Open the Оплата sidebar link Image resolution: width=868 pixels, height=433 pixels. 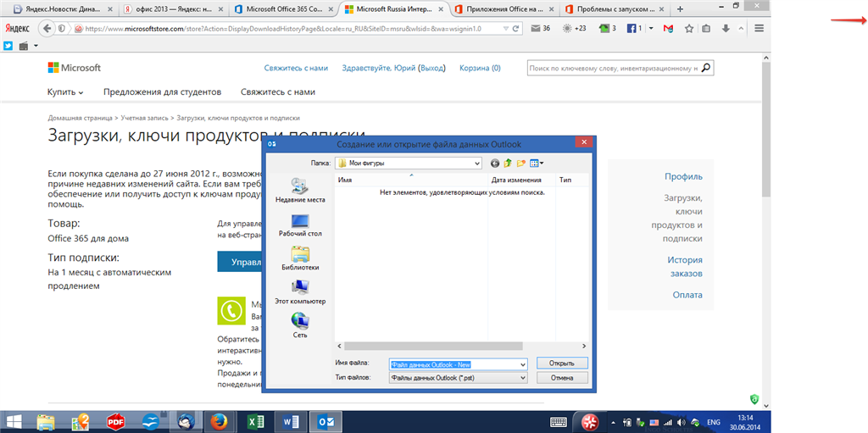687,295
